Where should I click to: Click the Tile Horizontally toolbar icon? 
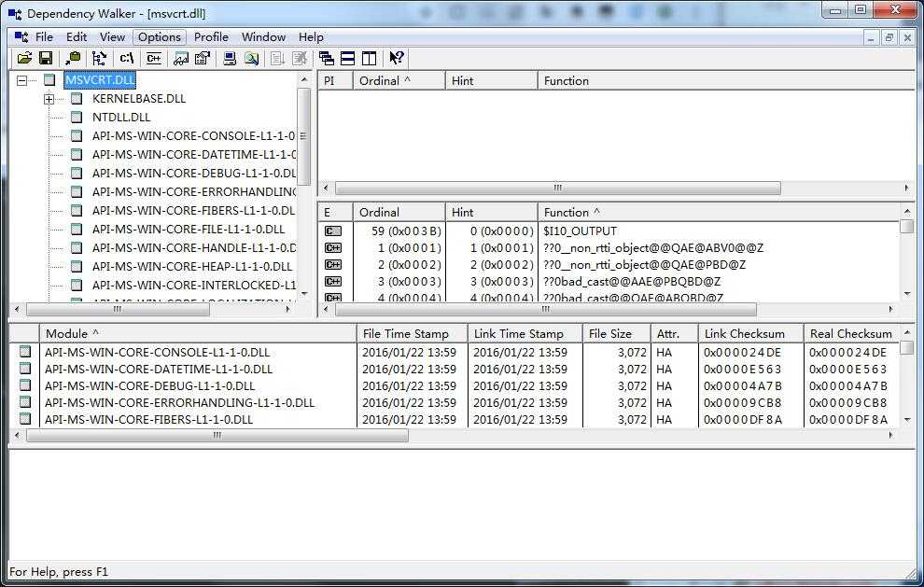point(348,58)
